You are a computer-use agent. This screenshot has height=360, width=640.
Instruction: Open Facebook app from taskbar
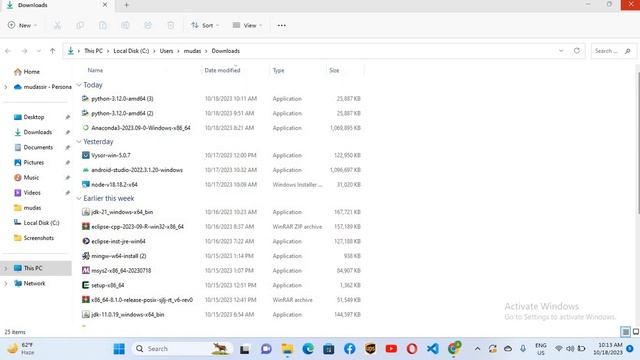[349, 349]
